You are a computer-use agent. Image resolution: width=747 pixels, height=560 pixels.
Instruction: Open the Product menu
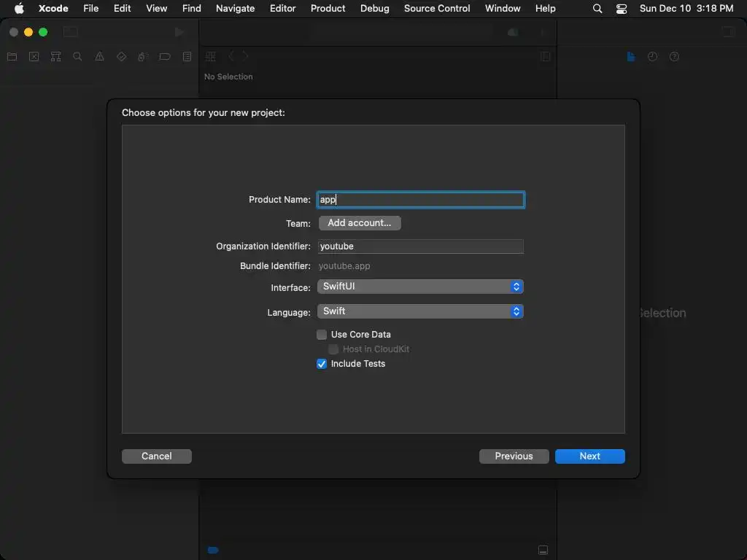328,9
